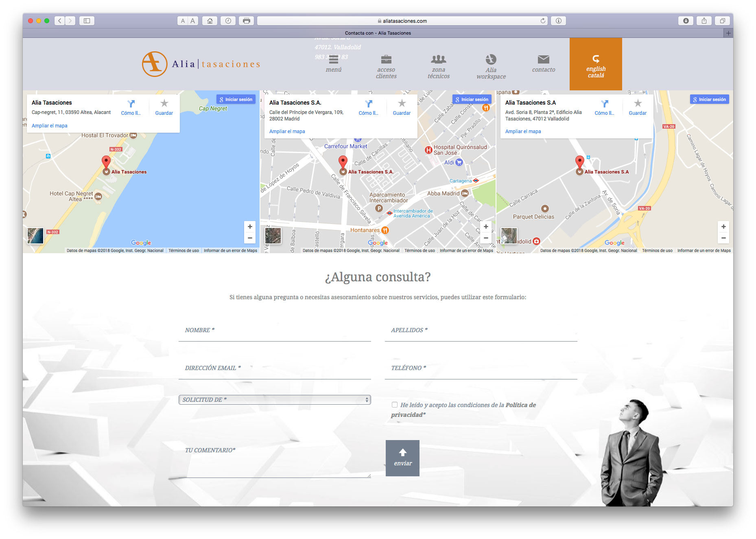Open zona técnicos menu item
Viewport: 756px width, 539px height.
pyautogui.click(x=439, y=67)
